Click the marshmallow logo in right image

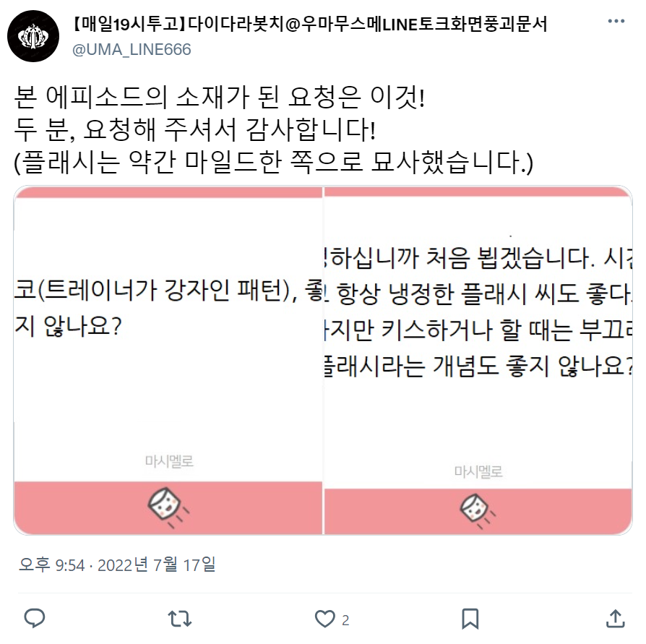click(478, 511)
